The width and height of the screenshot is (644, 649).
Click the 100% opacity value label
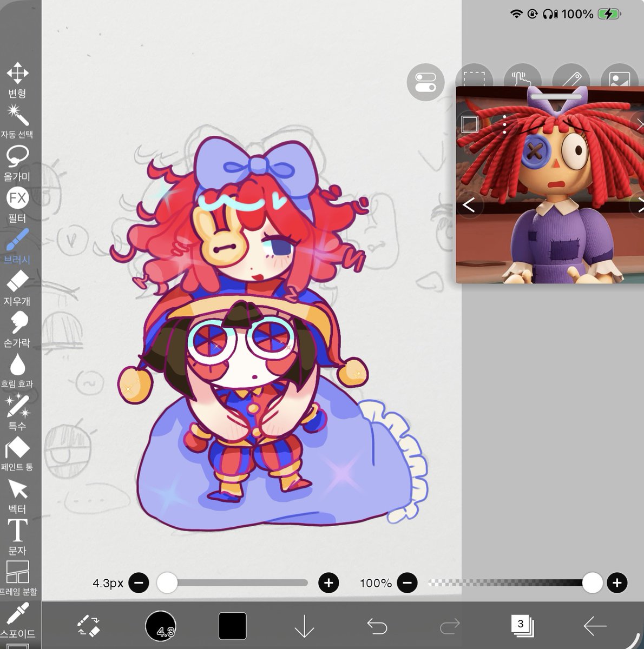point(376,583)
